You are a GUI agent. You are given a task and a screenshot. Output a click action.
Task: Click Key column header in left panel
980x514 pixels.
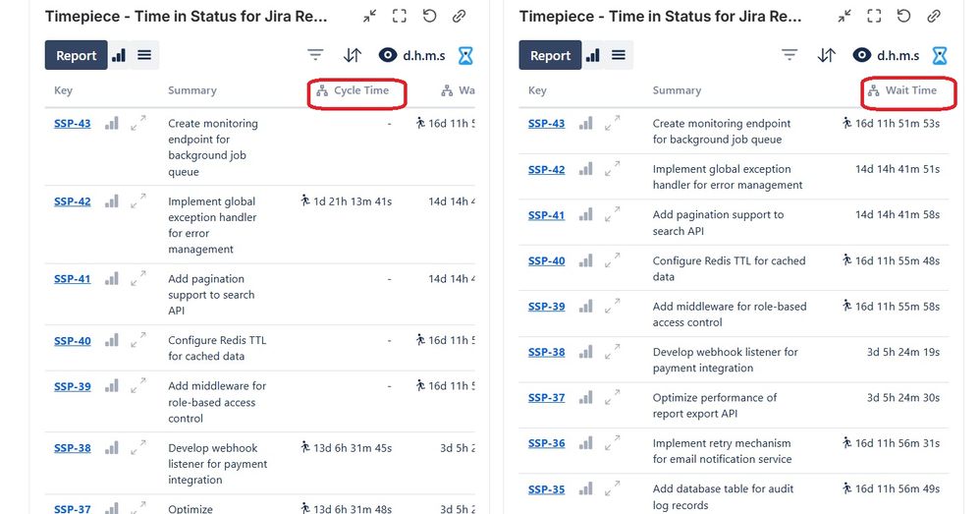click(x=63, y=90)
